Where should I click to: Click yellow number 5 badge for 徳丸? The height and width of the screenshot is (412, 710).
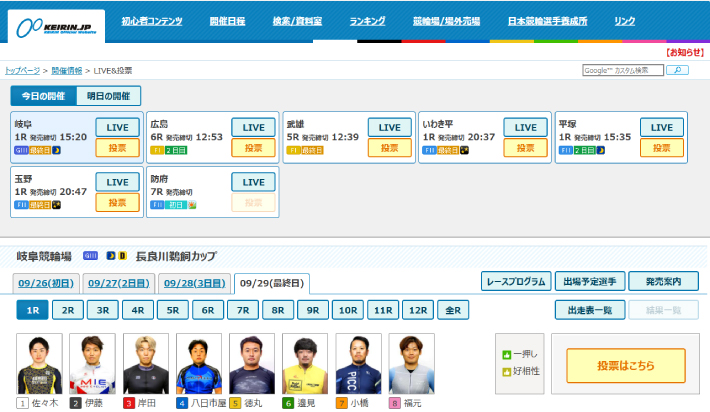(x=235, y=403)
